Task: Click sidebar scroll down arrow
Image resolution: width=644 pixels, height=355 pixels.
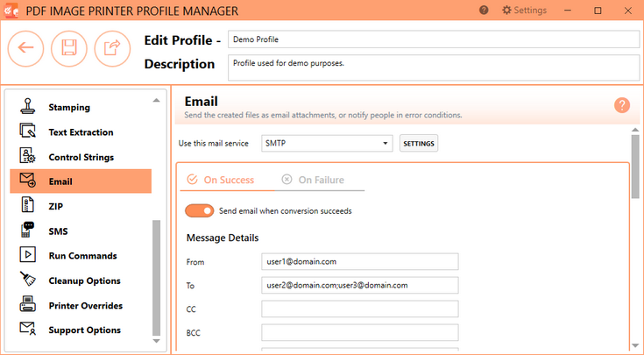Action: click(x=157, y=341)
